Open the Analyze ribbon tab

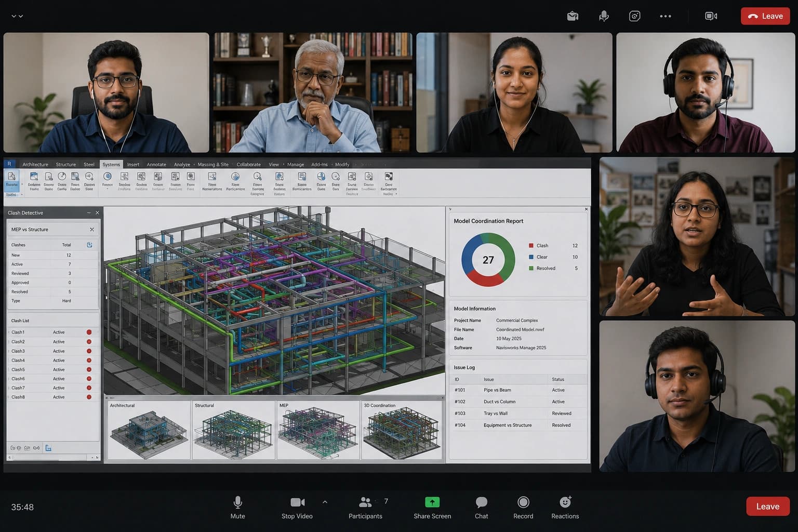coord(182,164)
